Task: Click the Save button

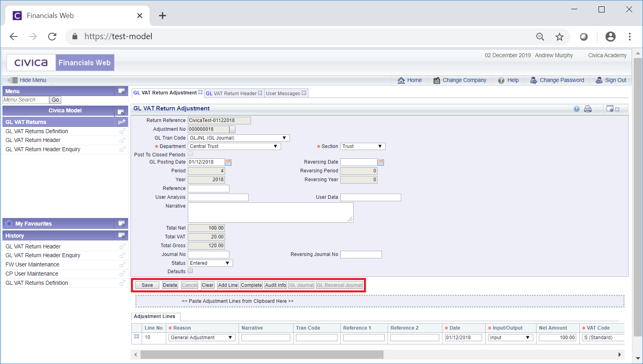Action: point(147,285)
